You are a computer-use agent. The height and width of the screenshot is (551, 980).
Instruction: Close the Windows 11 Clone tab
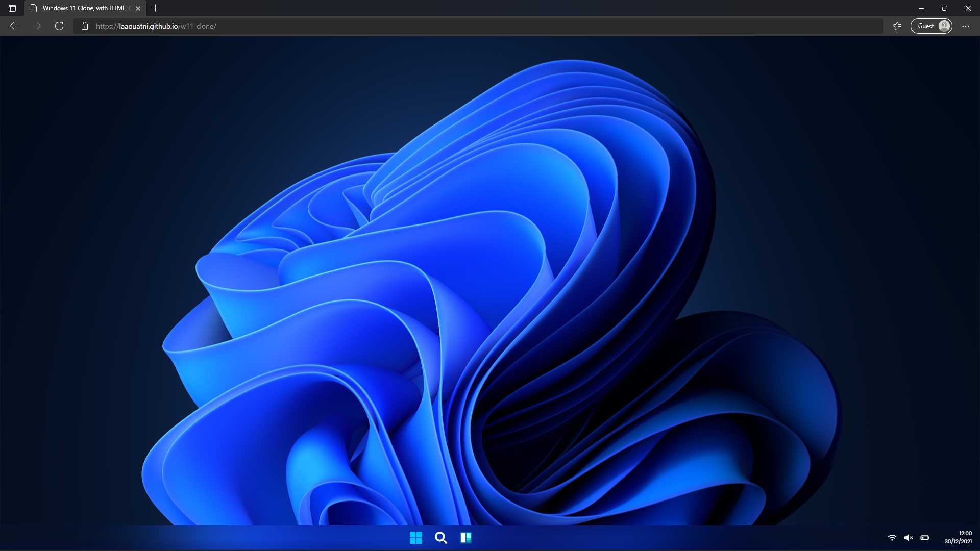coord(137,8)
